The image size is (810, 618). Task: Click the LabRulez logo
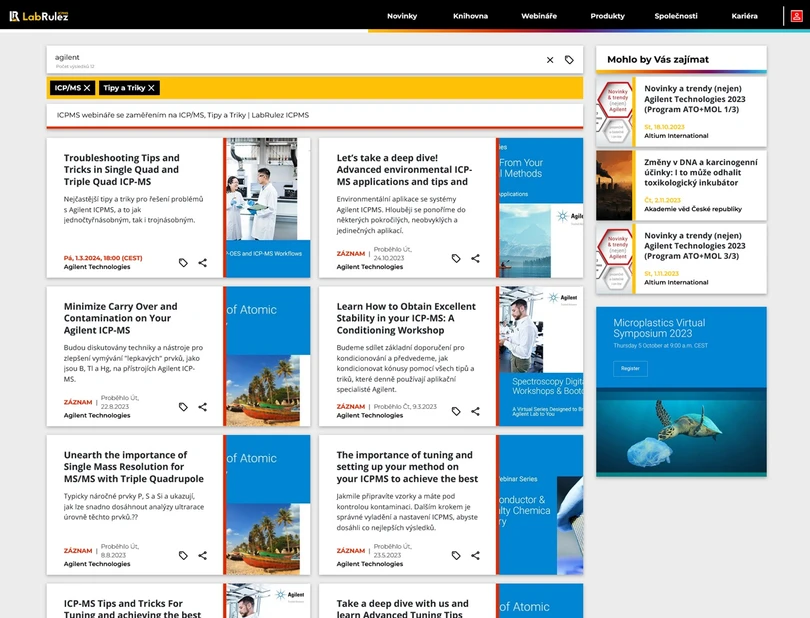click(38, 15)
